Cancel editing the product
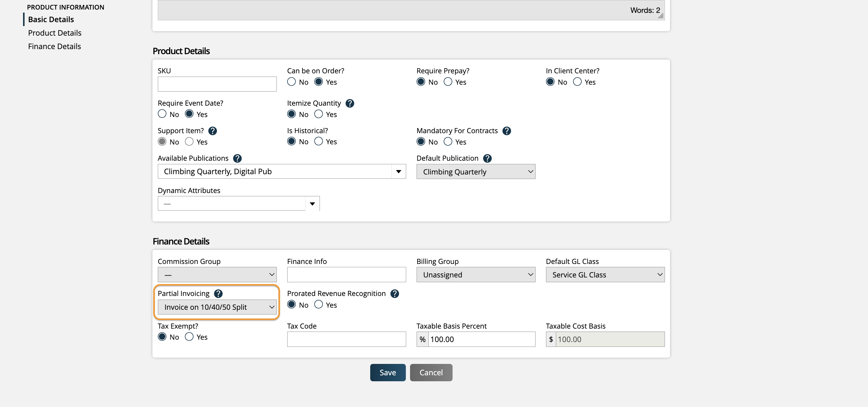The width and height of the screenshot is (868, 407). (431, 372)
